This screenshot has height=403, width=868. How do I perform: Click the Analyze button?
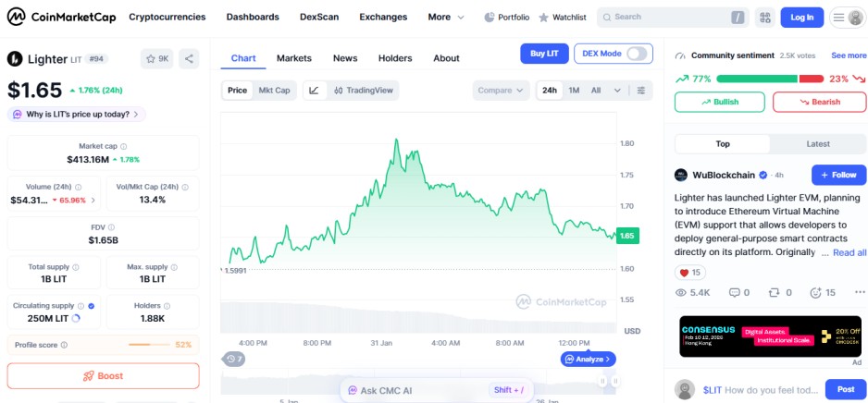(588, 359)
